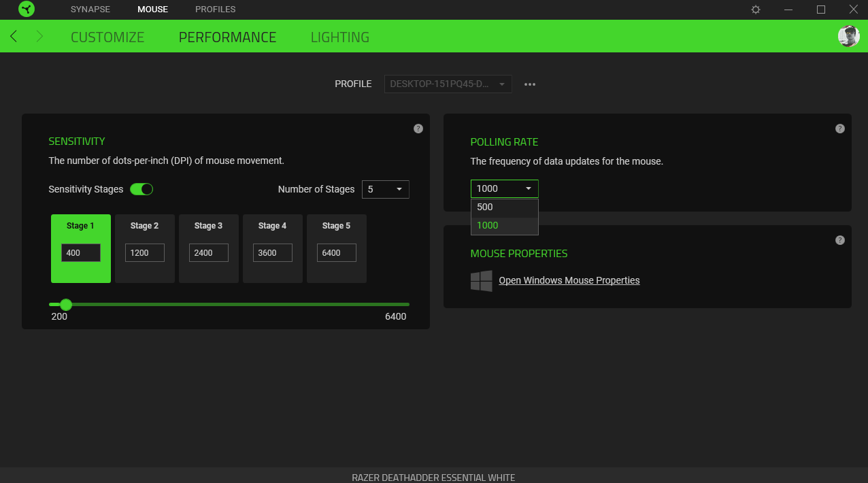Image resolution: width=868 pixels, height=483 pixels.
Task: Go back with the left arrow
Action: pos(14,36)
